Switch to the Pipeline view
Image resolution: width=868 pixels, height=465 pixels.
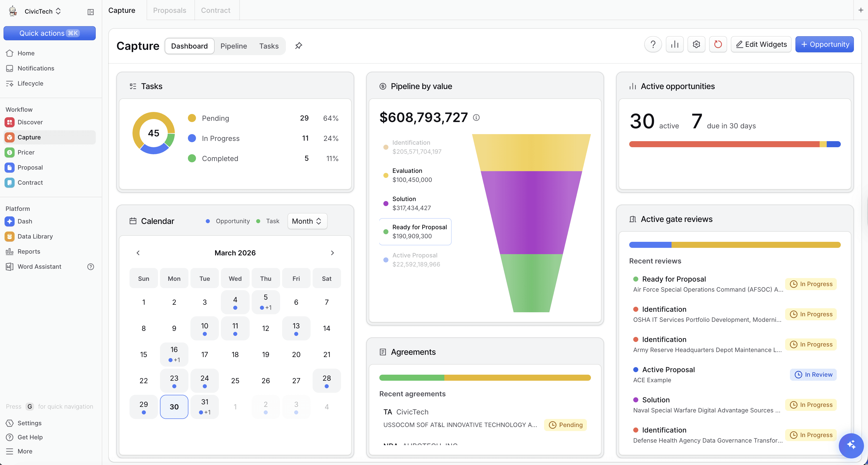pos(233,46)
